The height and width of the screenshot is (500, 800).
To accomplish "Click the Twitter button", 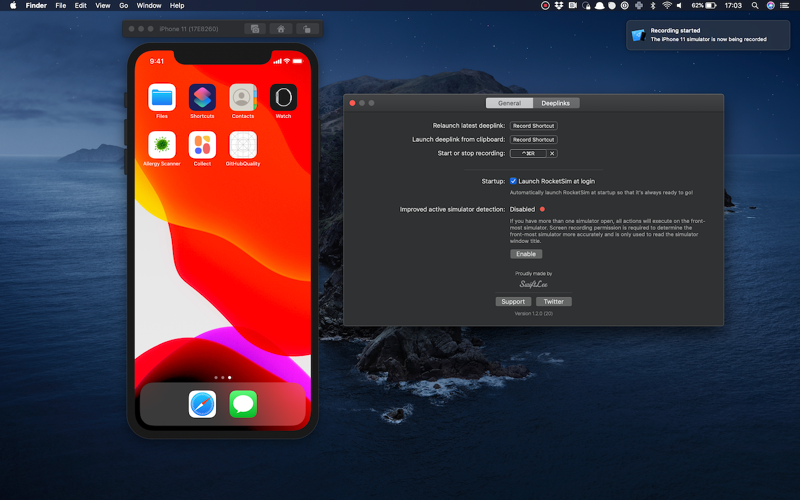I will pyautogui.click(x=554, y=302).
